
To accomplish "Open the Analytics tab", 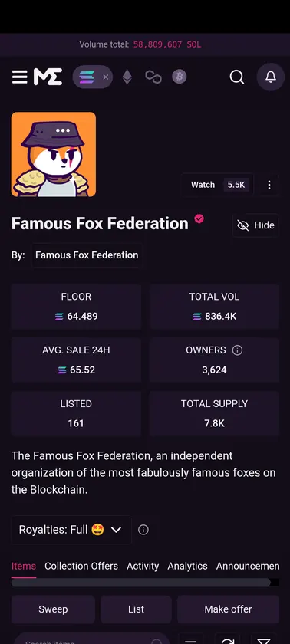I will pos(187,566).
